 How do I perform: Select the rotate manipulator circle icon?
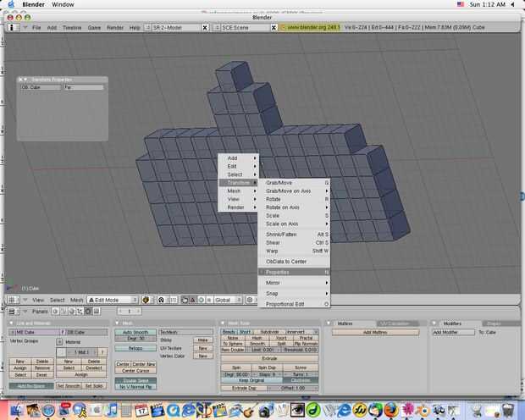point(202,300)
